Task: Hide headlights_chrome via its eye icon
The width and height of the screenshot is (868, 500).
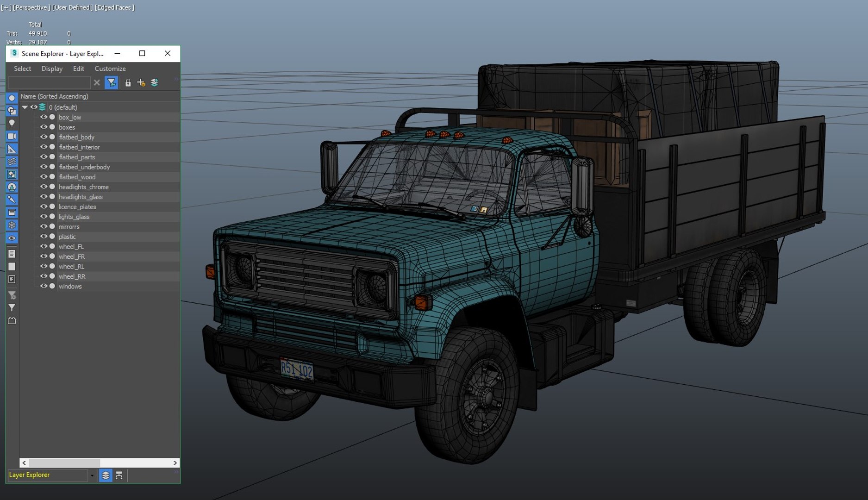Action: 44,187
